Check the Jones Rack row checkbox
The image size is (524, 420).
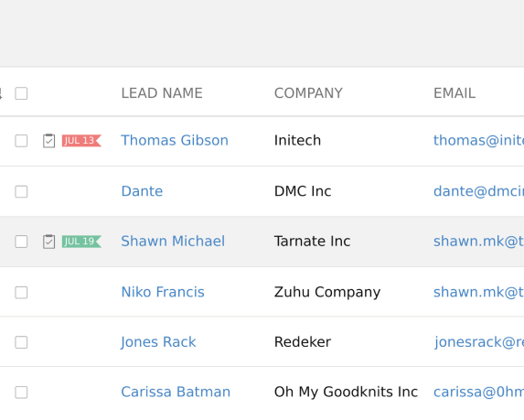click(21, 342)
